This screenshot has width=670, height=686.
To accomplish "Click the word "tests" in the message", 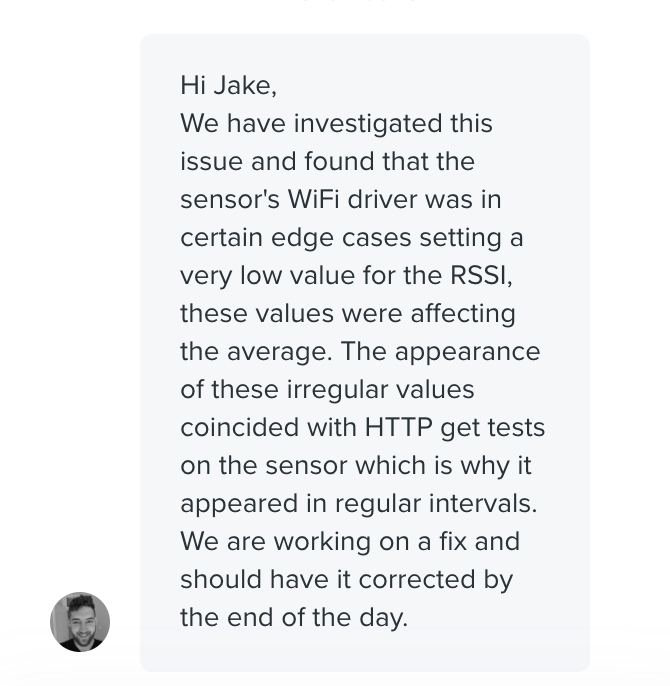I will (515, 428).
